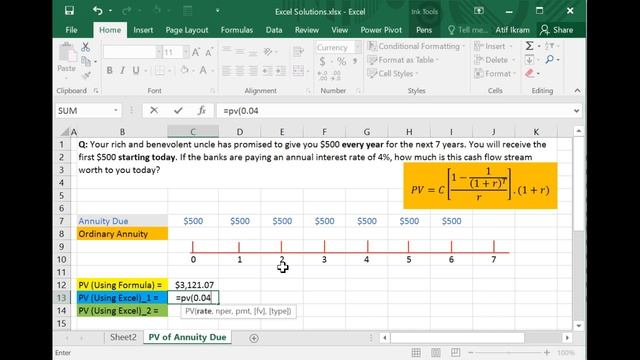Cancel formula entry with X button
Screen dimensions: 640x360
[x=154, y=110]
